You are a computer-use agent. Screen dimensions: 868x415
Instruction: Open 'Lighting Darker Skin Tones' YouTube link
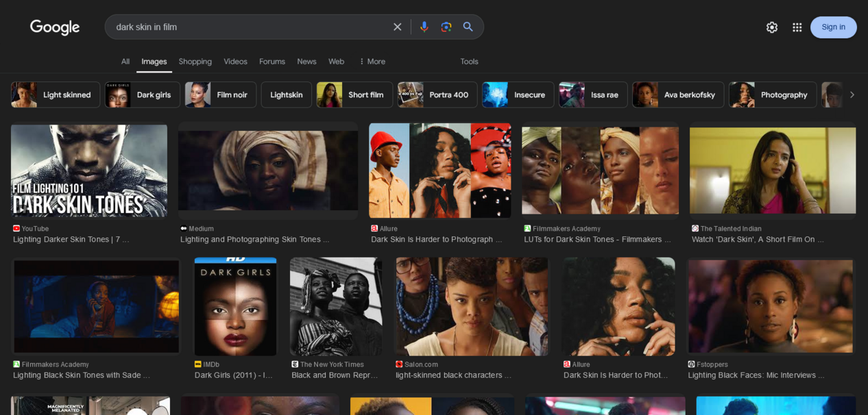click(71, 239)
